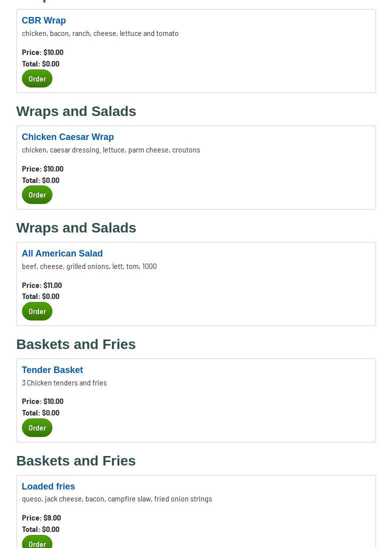This screenshot has height=548, width=392.
Task: Click Order button for CBR Wrap
Action: click(x=37, y=78)
